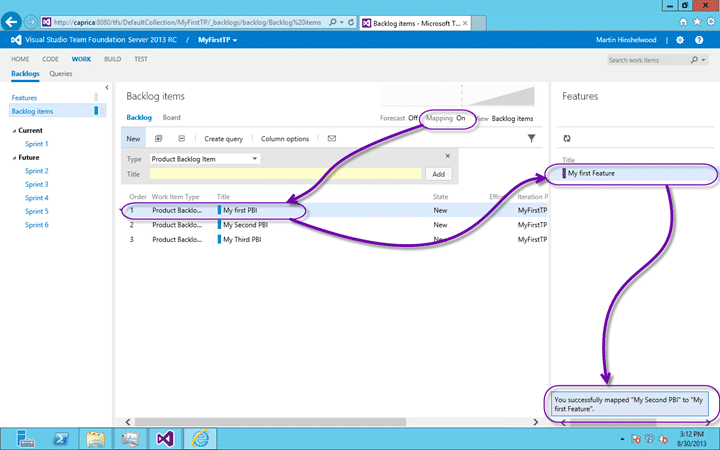720x450 pixels.
Task: Open search options dropdown arrow
Action: click(x=703, y=60)
